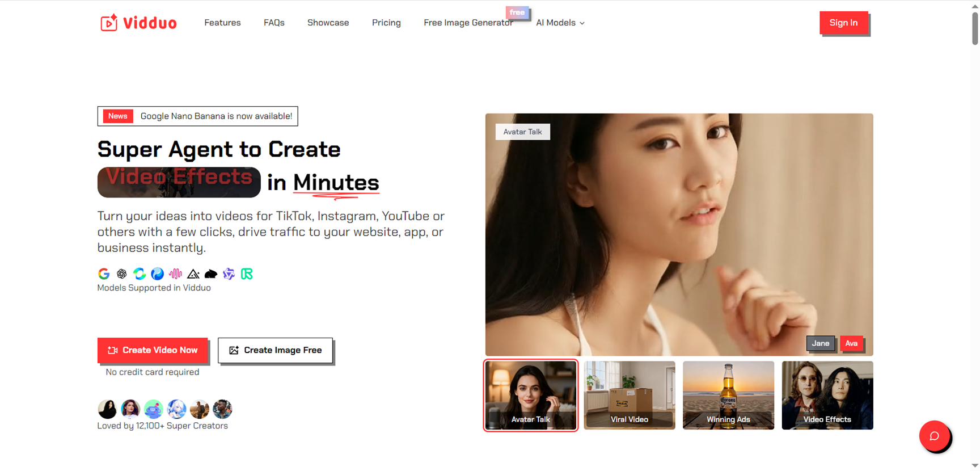The width and height of the screenshot is (980, 471).
Task: Open the Google Nano Banana news banner
Action: coord(197,116)
